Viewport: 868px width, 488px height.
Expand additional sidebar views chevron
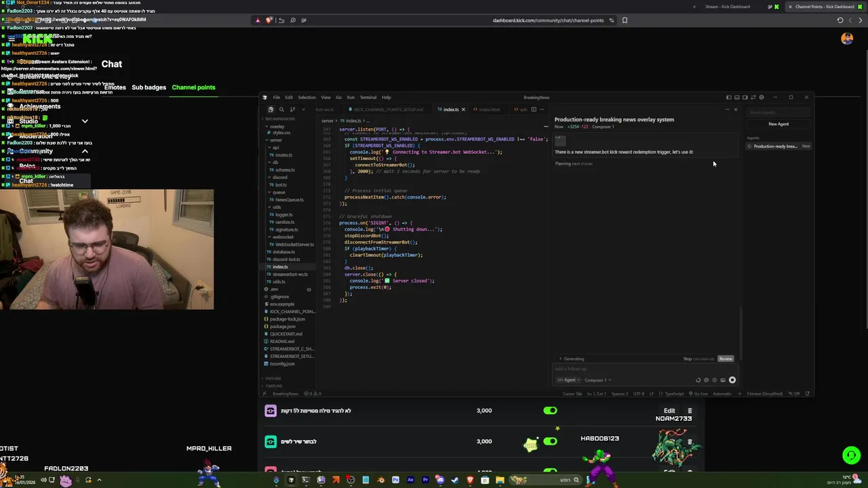[302, 109]
